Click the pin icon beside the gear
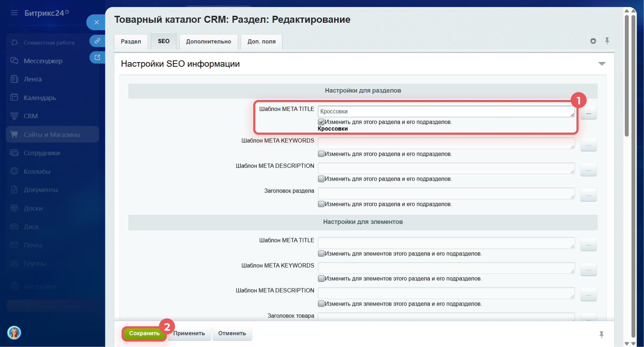644x347 pixels. coord(607,41)
